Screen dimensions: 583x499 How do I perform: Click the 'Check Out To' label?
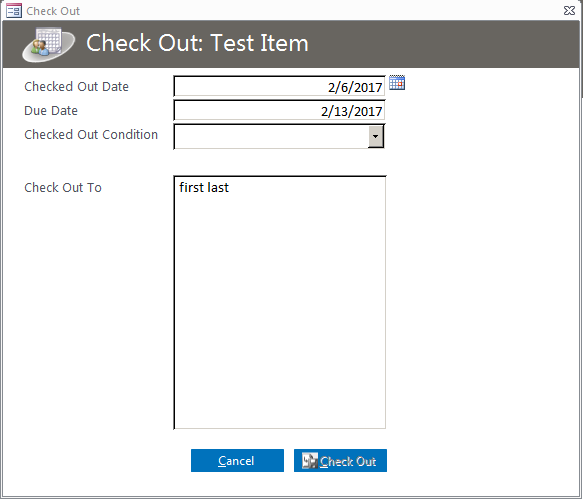pos(63,188)
